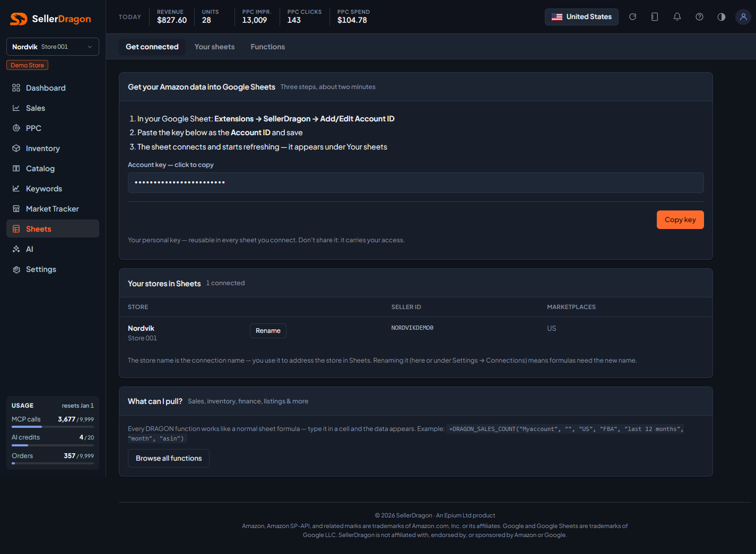Open the user profile avatar menu
This screenshot has width=756, height=554.
(x=743, y=17)
